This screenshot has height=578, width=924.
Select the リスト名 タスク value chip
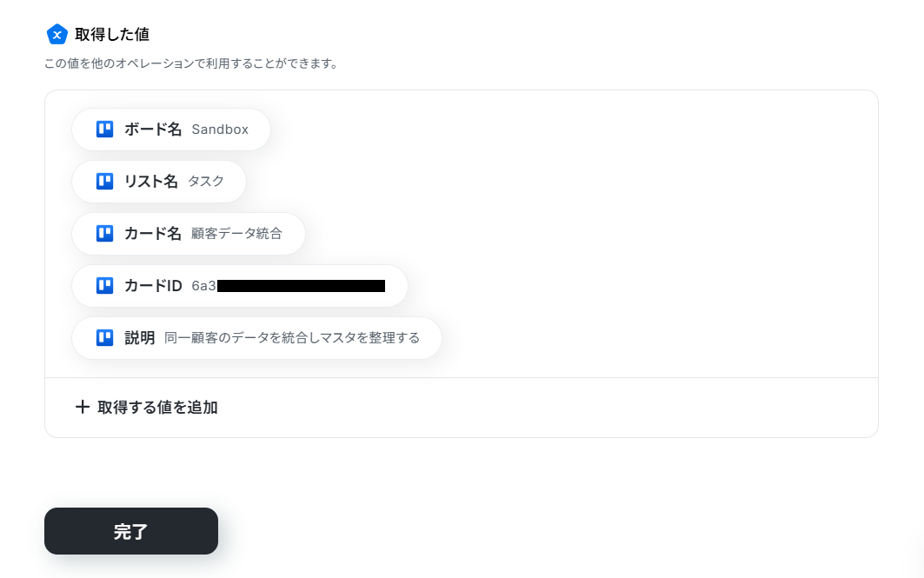[x=159, y=182]
